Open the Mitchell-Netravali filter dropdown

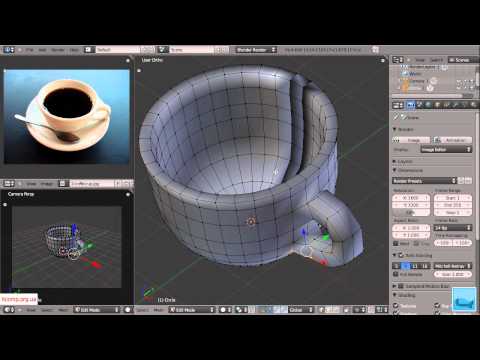click(x=453, y=266)
